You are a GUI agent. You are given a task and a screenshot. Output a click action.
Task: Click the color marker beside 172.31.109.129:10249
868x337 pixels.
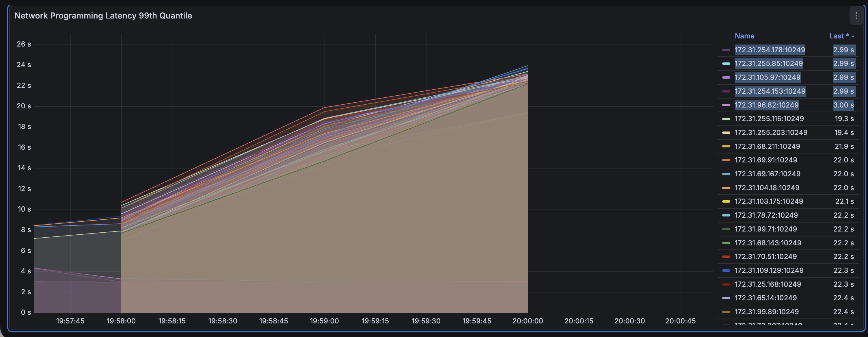point(726,270)
